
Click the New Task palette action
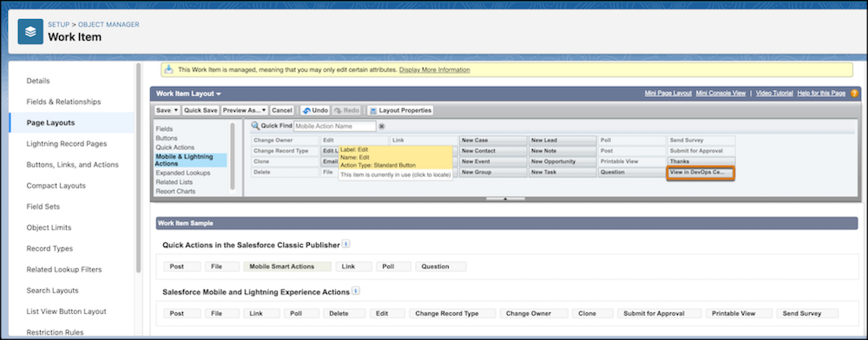[562, 173]
